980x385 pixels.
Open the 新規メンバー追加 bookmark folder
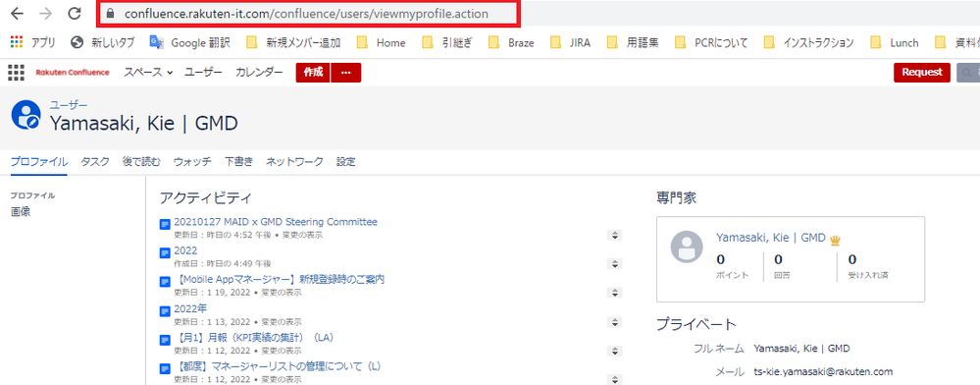coord(293,42)
